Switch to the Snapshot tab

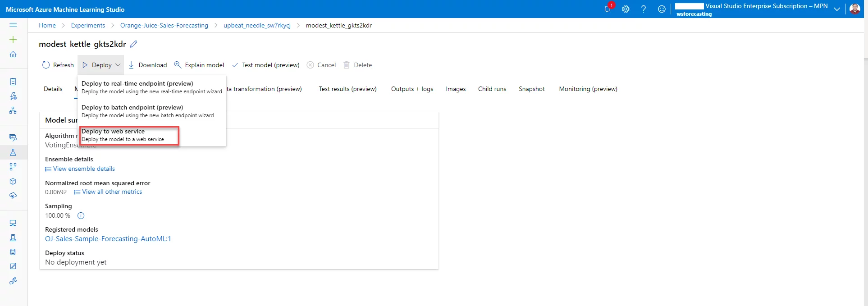532,89
